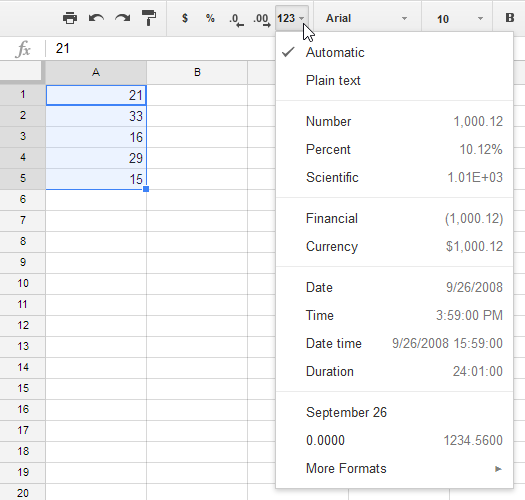Select column A header
The image size is (525, 500).
(x=96, y=72)
